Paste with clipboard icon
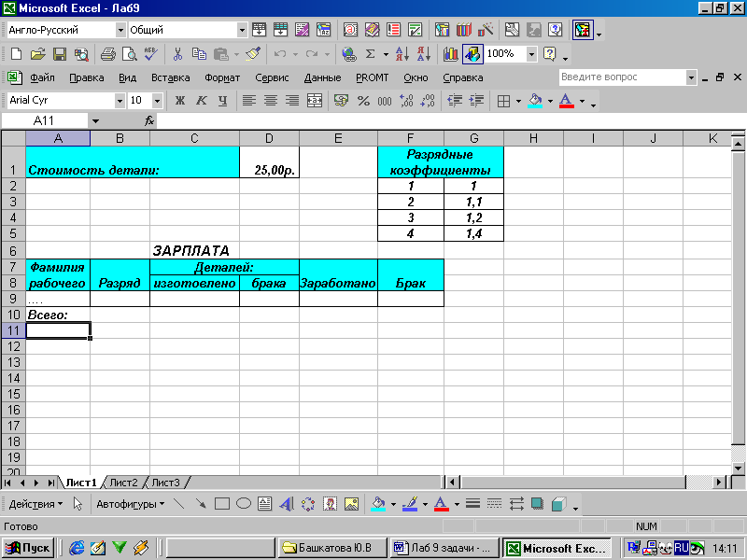747x560 pixels. click(221, 54)
